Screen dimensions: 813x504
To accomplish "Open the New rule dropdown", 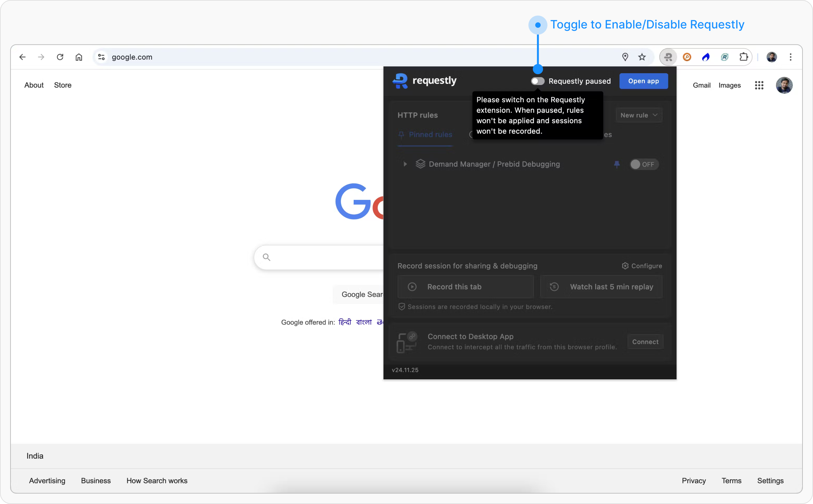I will click(639, 115).
